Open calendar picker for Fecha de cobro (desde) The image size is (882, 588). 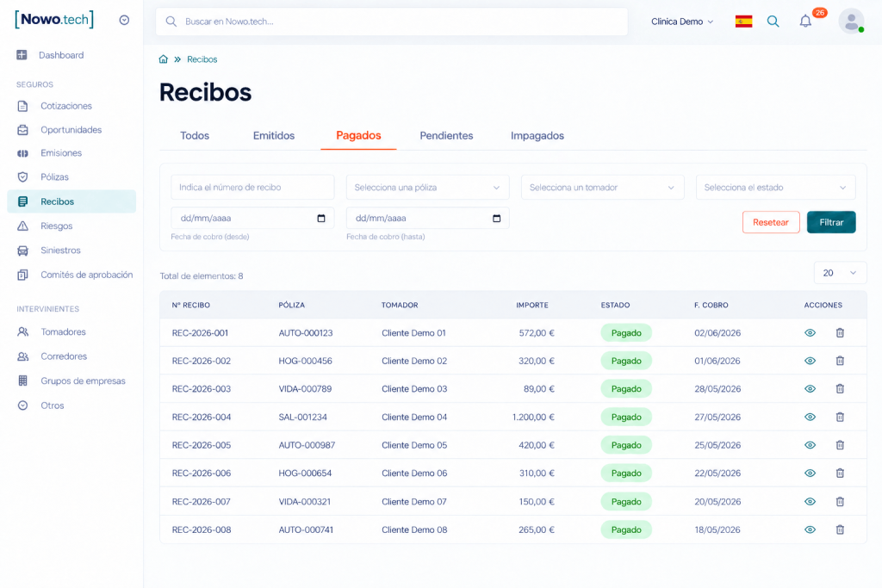[x=321, y=218]
